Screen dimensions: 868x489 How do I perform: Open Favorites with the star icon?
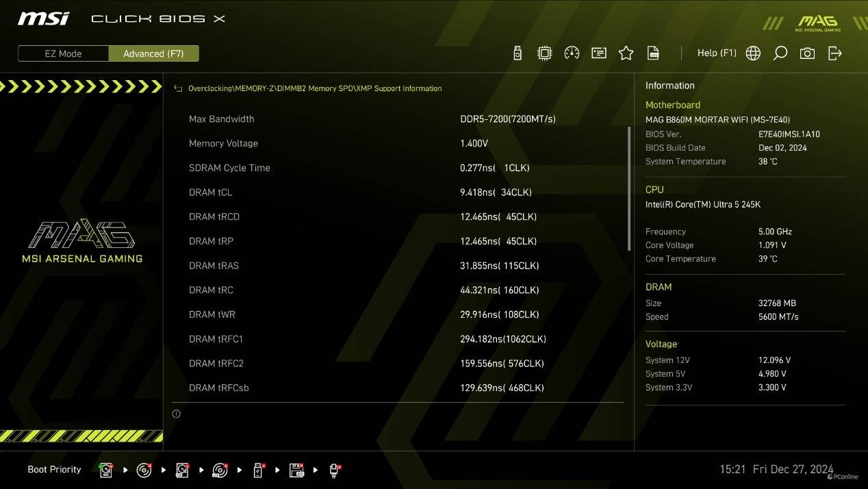[626, 53]
